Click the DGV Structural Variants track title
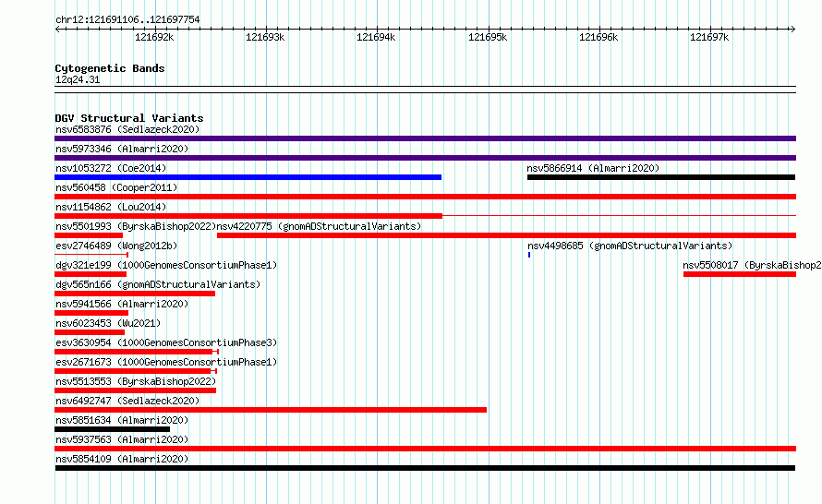Viewport: 822px width, 504px height. pos(129,118)
